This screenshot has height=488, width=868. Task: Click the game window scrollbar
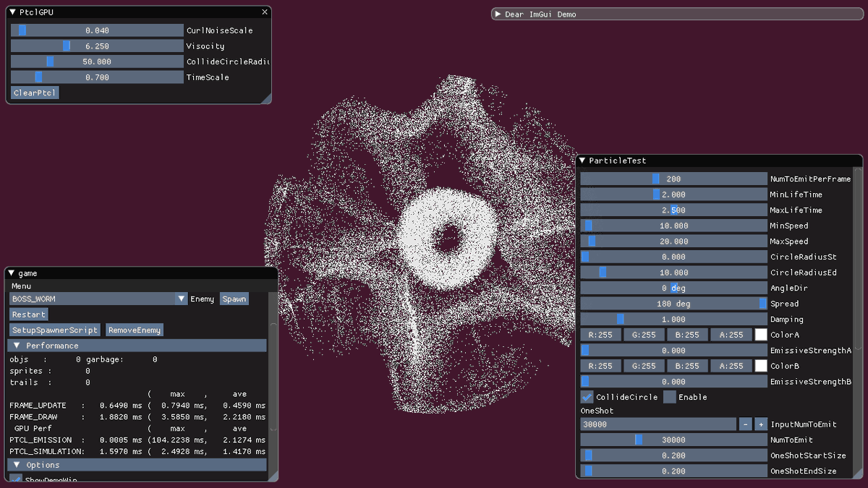point(273,376)
